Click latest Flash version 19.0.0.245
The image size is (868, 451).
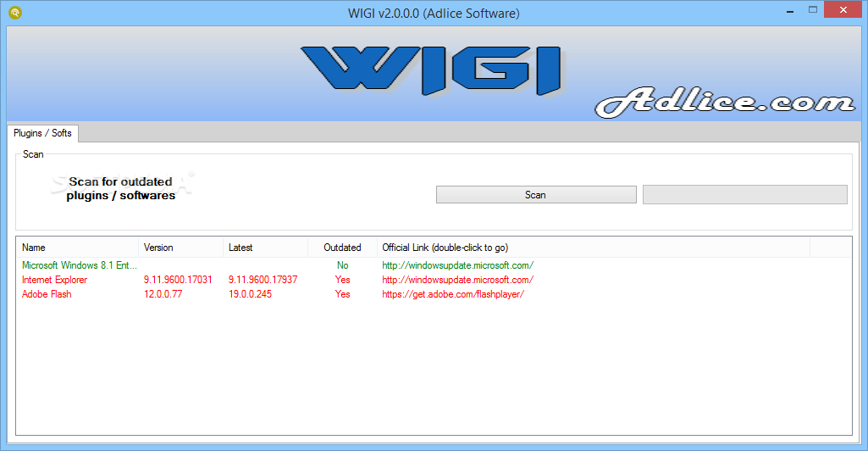[250, 294]
